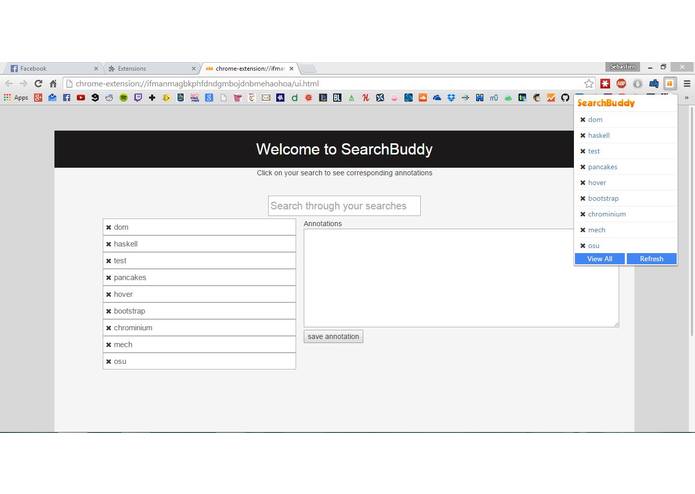This screenshot has height=494, width=695.
Task: Select the 'mech' search row
Action: pyautogui.click(x=199, y=345)
